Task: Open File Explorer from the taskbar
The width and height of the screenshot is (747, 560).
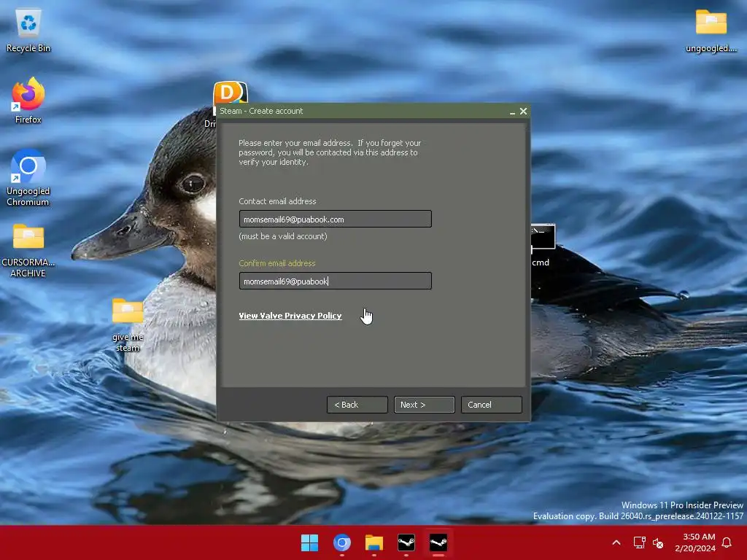Action: click(x=374, y=542)
